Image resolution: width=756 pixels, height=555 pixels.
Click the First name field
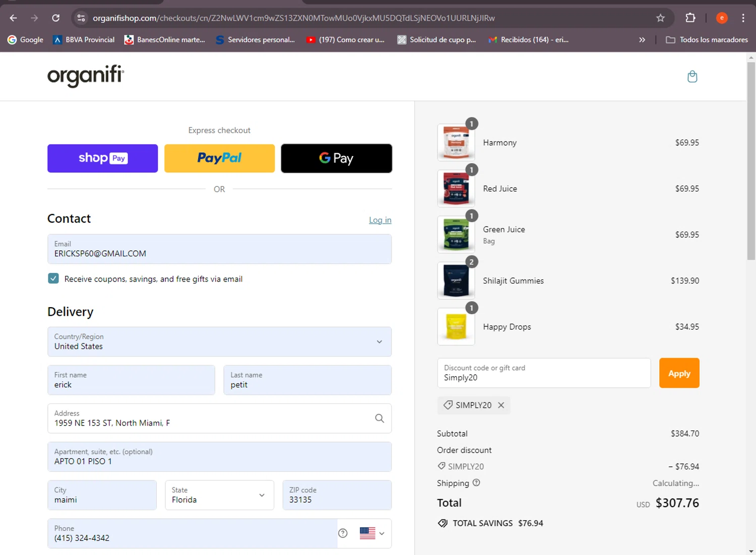(x=131, y=380)
